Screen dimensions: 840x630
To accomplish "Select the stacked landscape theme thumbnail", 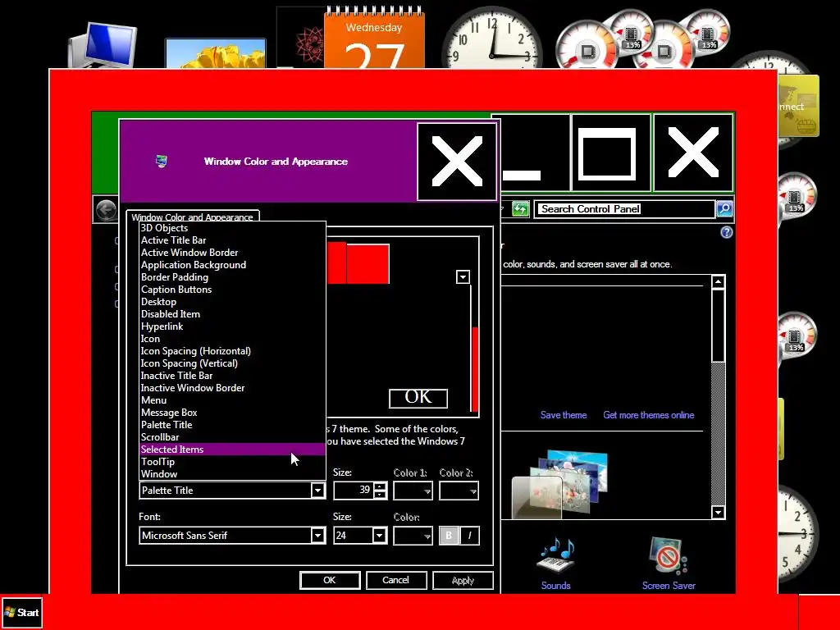I will tap(559, 486).
